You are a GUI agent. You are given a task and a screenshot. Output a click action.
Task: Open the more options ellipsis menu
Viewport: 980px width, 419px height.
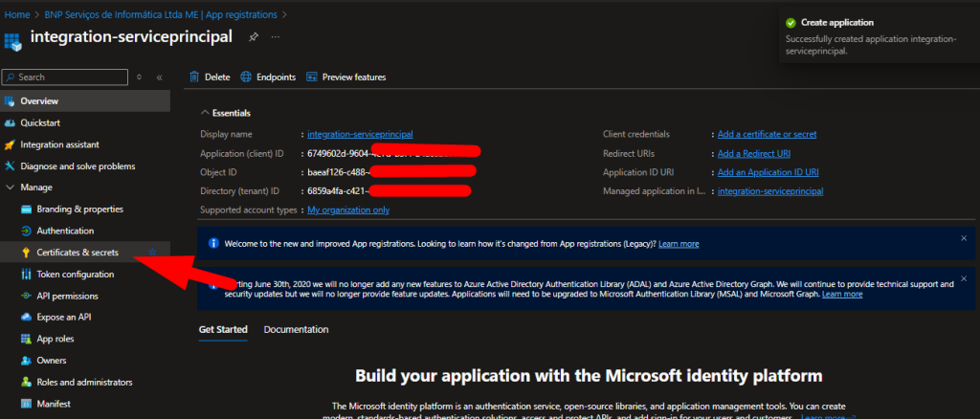tap(276, 36)
